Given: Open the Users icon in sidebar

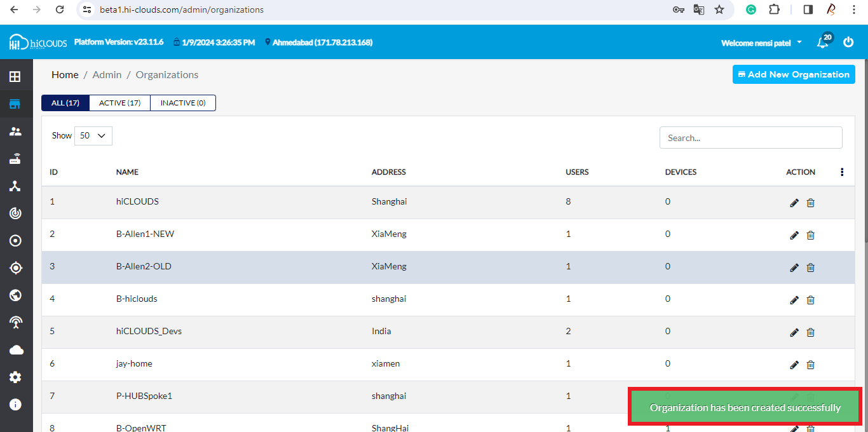Looking at the screenshot, I should 15,132.
